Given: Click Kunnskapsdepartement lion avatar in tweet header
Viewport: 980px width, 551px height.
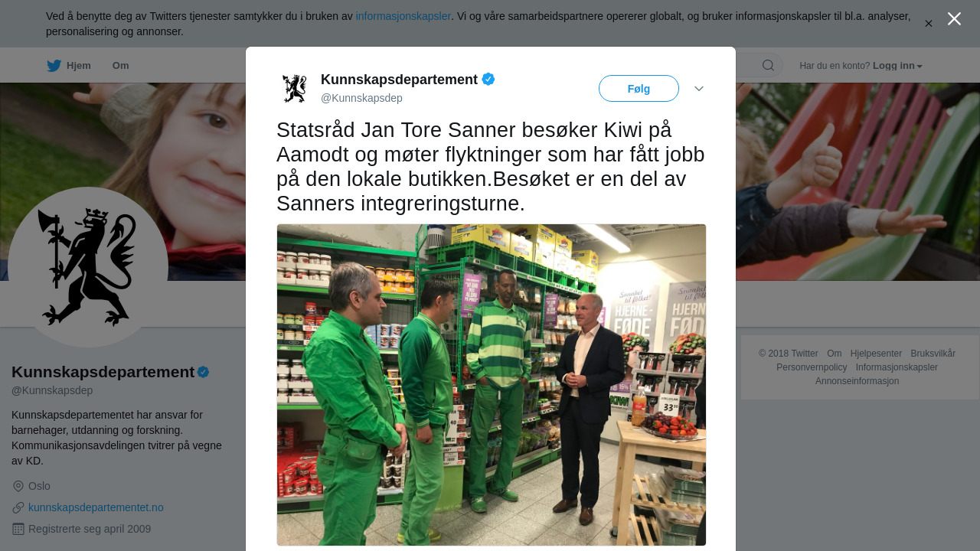Looking at the screenshot, I should (295, 89).
